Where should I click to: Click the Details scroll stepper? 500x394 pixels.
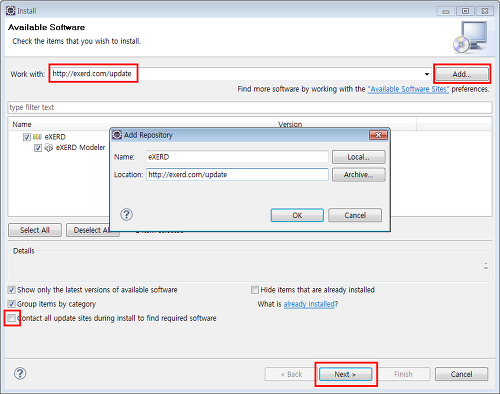(x=486, y=265)
